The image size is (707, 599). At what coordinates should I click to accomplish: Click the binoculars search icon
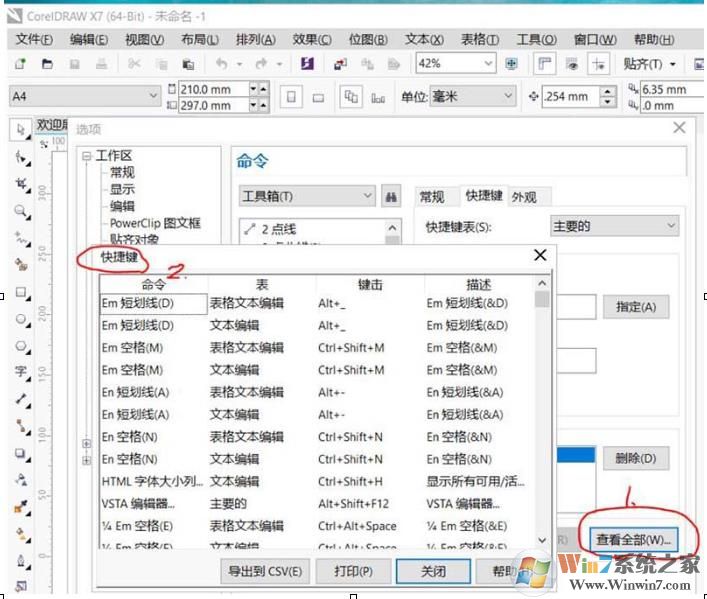391,197
